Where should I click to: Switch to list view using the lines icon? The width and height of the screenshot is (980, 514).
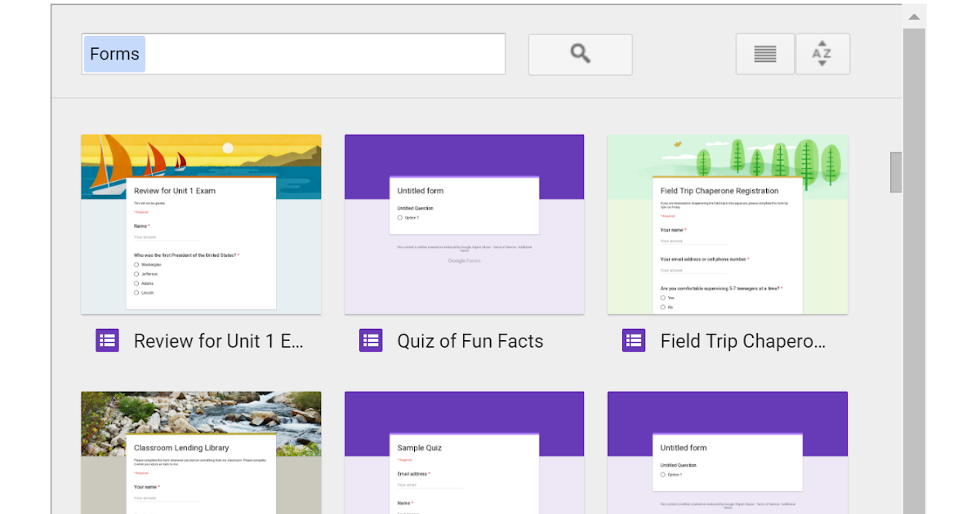(765, 54)
